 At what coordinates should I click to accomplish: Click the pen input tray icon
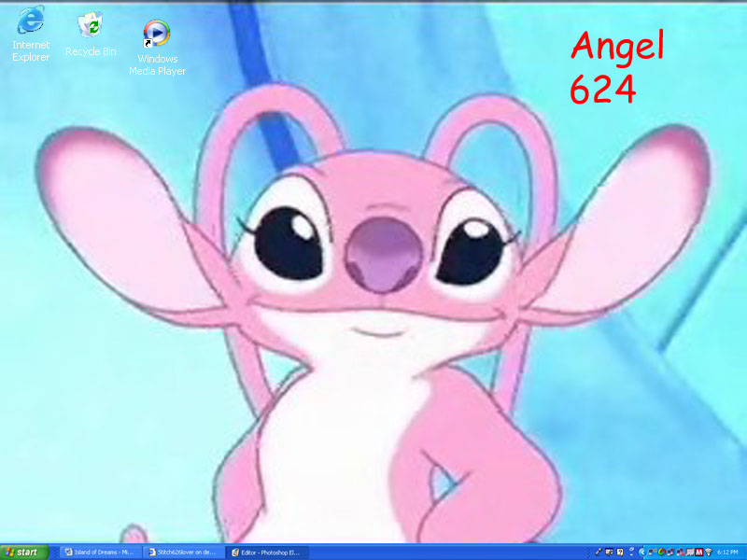coord(599,551)
